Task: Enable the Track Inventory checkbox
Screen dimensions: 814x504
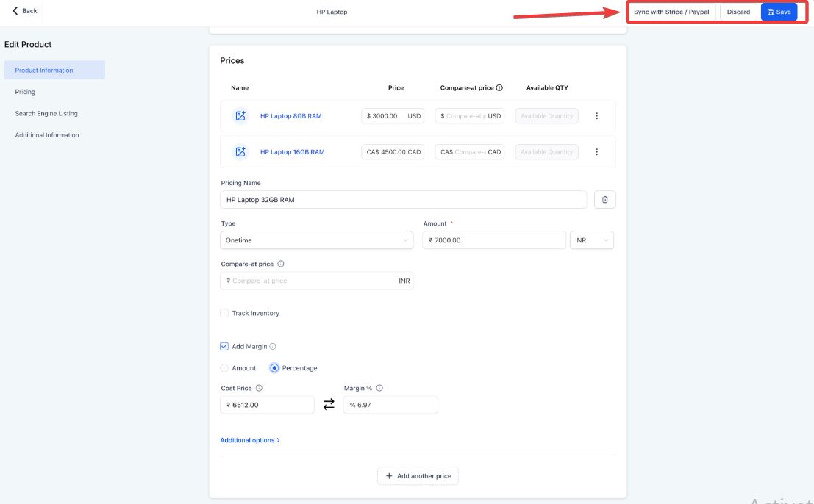Action: click(x=224, y=313)
